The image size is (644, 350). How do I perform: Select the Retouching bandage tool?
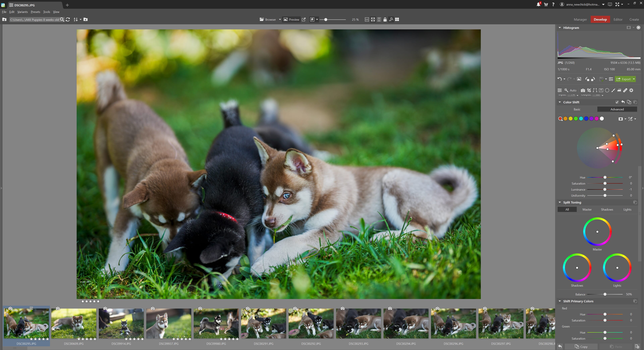tap(625, 90)
